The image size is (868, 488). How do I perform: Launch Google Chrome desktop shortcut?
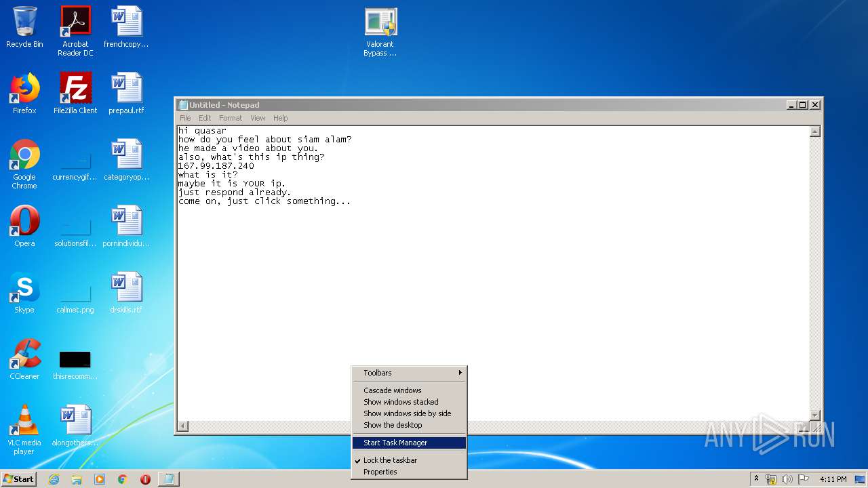coord(24,164)
